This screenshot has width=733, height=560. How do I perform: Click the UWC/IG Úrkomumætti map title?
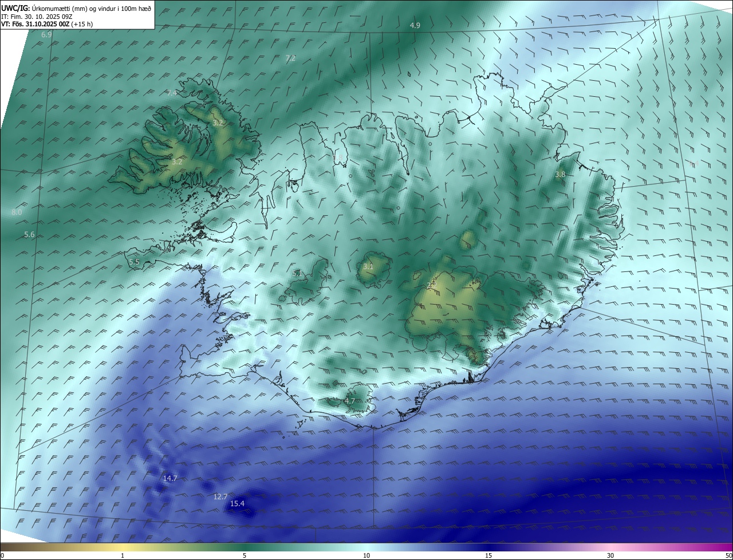click(x=76, y=9)
